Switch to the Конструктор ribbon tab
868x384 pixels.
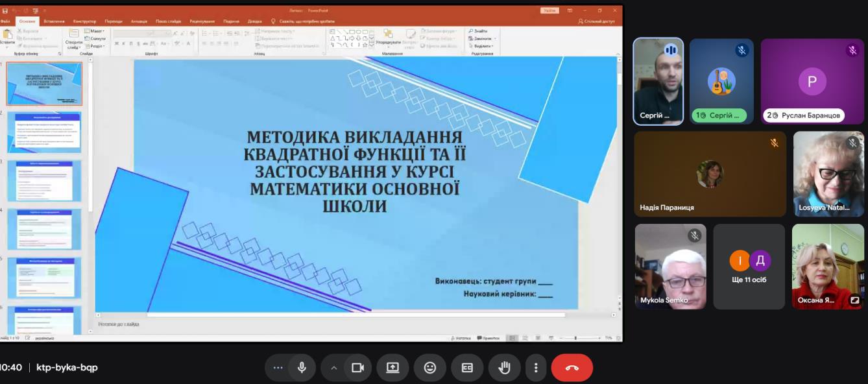pos(84,21)
